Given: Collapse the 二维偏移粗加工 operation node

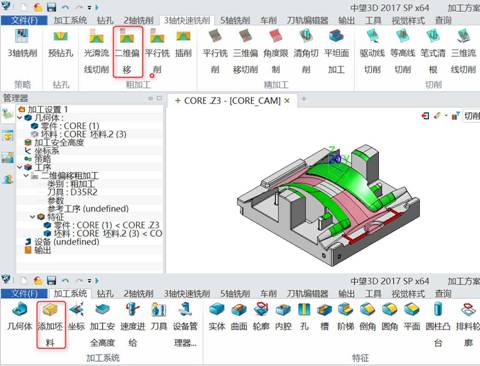Looking at the screenshot, I should [x=26, y=175].
